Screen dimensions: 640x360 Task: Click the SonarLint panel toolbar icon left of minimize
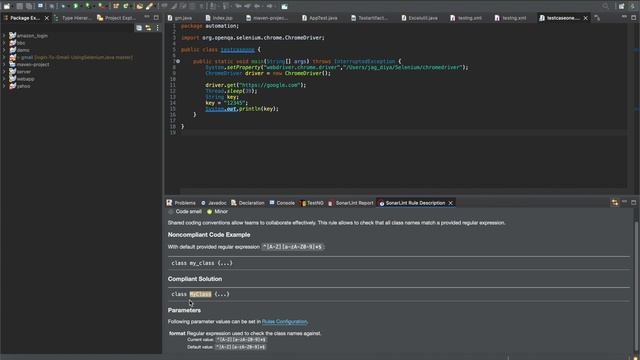coord(615,202)
